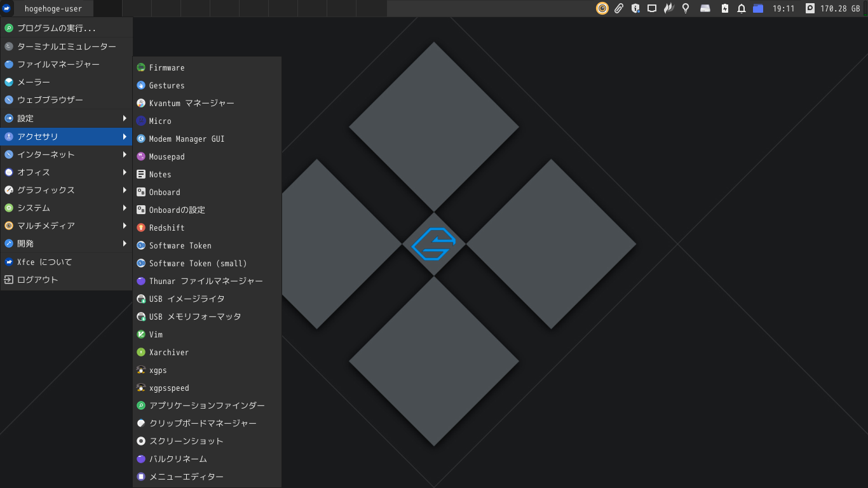Viewport: 868px width, 488px height.
Task: Expand the 開発 submenu
Action: pos(67,243)
